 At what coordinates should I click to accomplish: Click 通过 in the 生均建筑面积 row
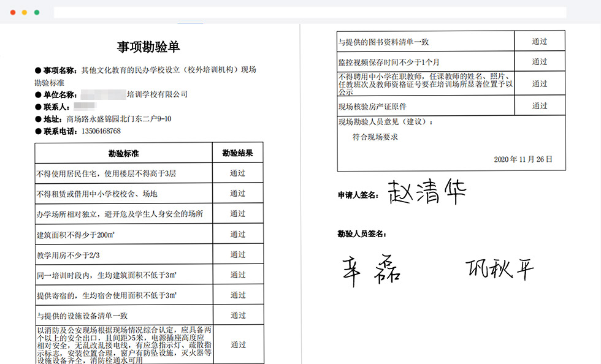[x=238, y=275]
